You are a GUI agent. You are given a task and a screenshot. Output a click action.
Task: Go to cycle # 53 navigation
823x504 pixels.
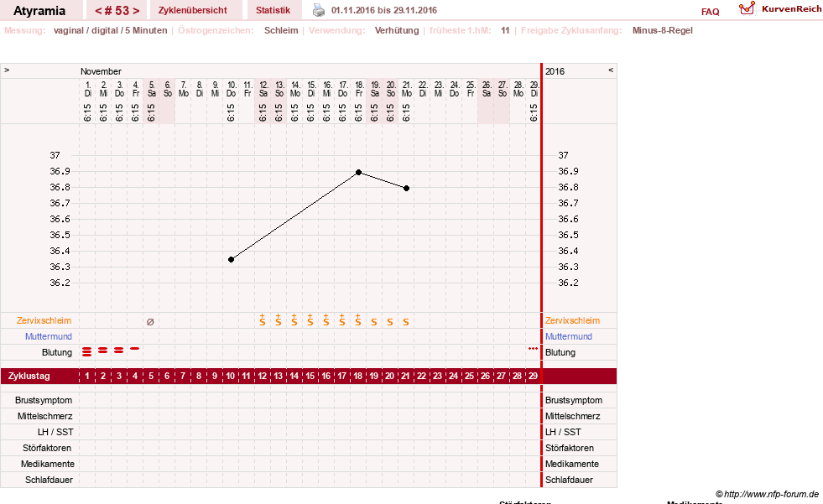click(117, 11)
